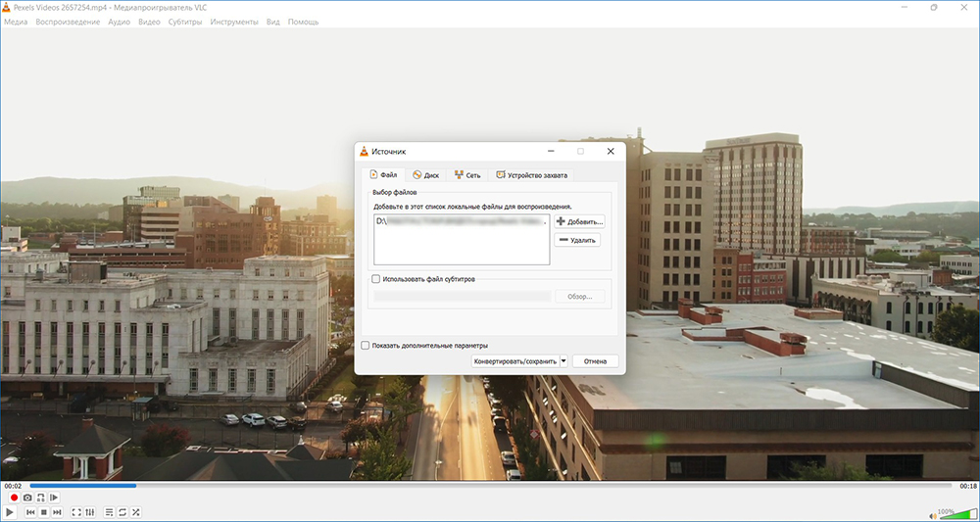Screen dimensions: 980x522
Task: Toggle A-B loop button
Action: (x=40, y=498)
